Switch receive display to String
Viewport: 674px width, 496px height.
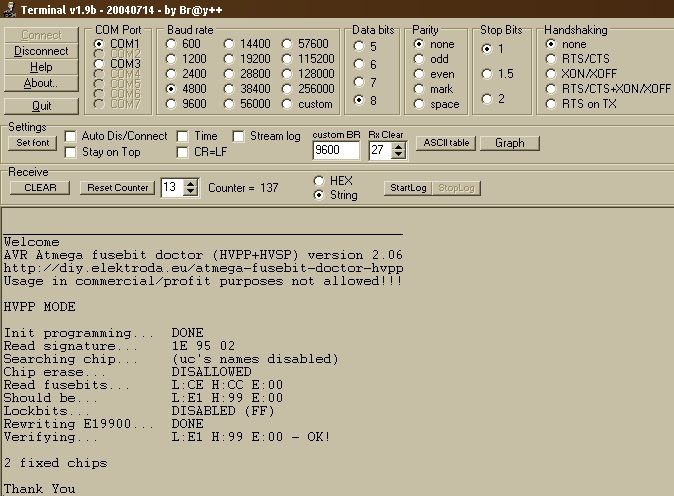[319, 195]
